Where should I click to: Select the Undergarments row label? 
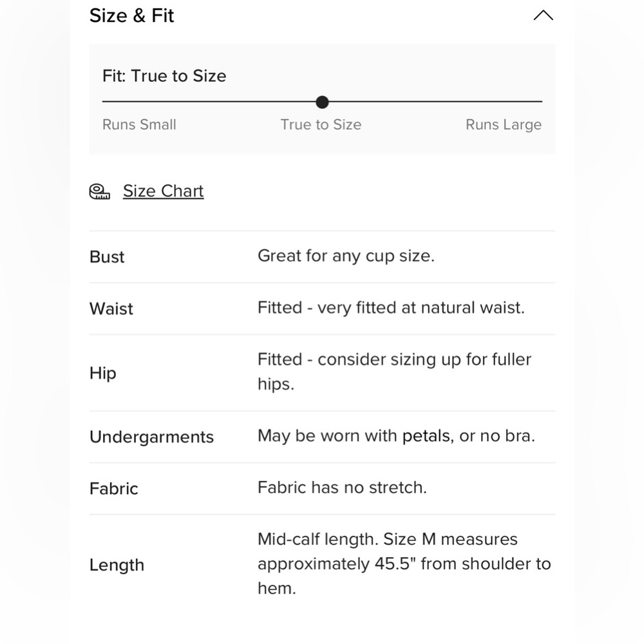tap(151, 437)
